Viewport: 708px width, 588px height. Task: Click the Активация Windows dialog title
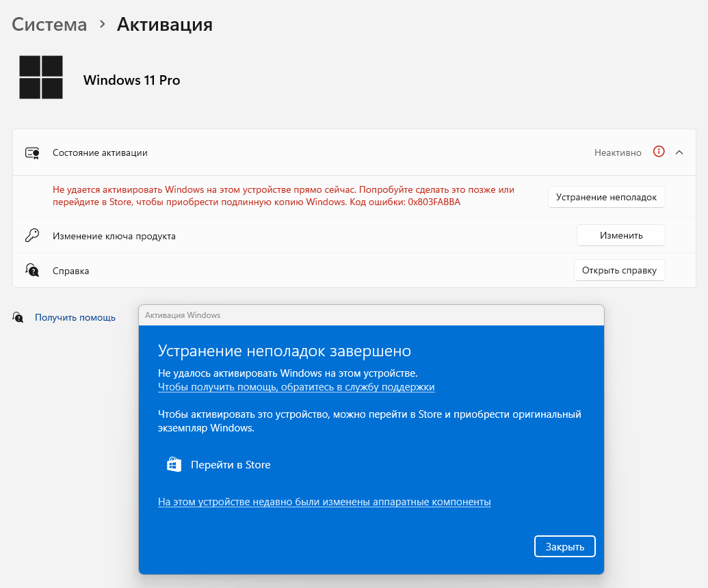tap(183, 315)
